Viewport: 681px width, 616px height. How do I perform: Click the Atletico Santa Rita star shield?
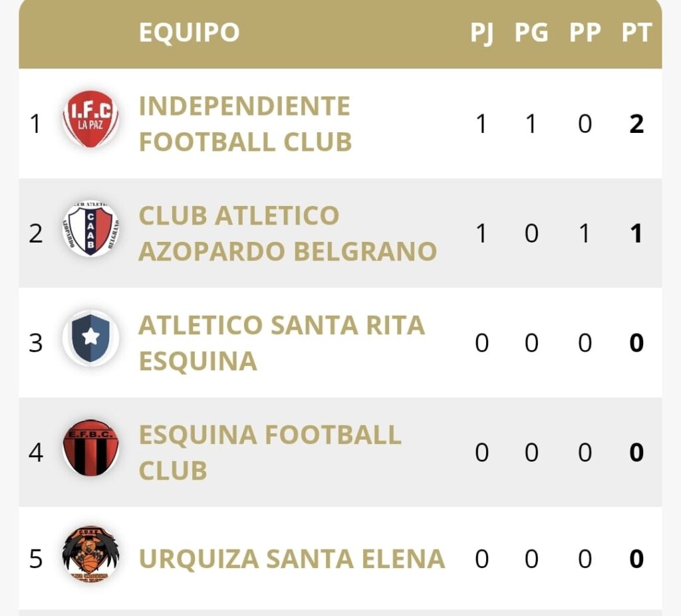point(90,339)
